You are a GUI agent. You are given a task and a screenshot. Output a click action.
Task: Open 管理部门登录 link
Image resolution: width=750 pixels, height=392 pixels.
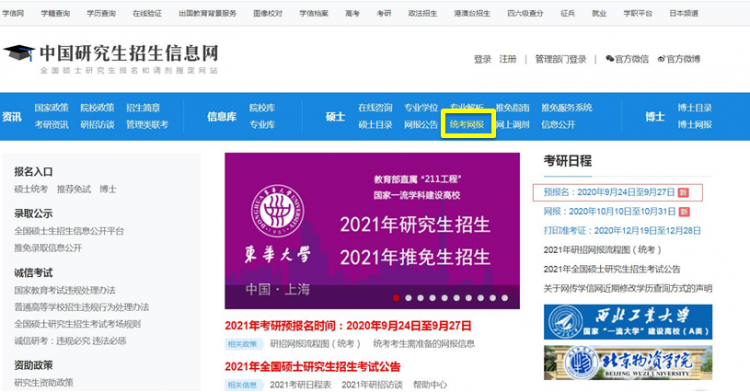pyautogui.click(x=561, y=59)
